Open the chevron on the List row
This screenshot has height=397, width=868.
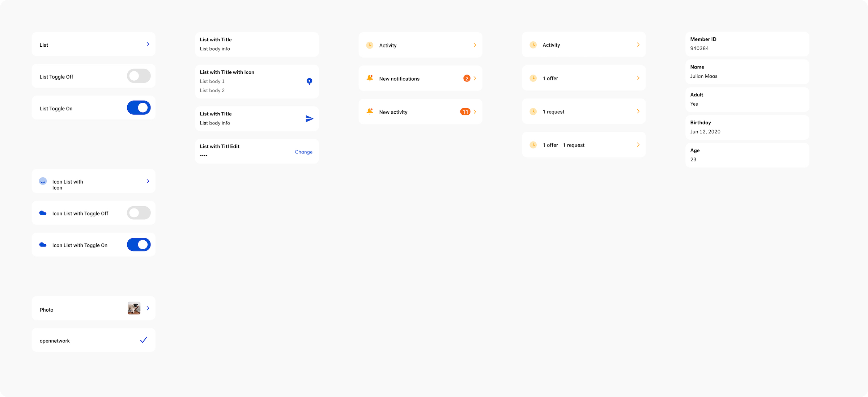tap(148, 44)
